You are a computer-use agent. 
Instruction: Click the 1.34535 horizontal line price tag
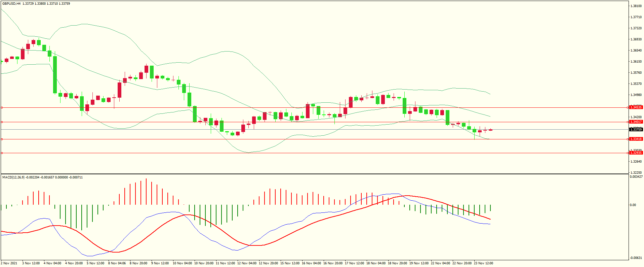(636, 107)
